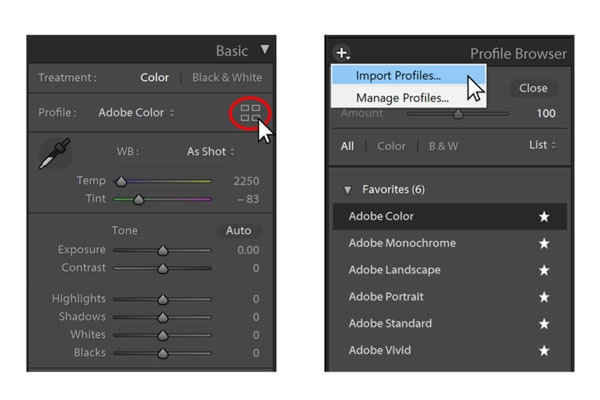Viewport: 600px width, 400px height.
Task: Click the Exposure slider handle
Action: click(163, 250)
